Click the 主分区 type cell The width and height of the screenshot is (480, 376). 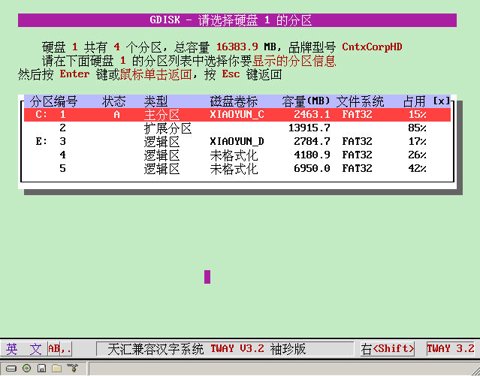[x=162, y=115]
